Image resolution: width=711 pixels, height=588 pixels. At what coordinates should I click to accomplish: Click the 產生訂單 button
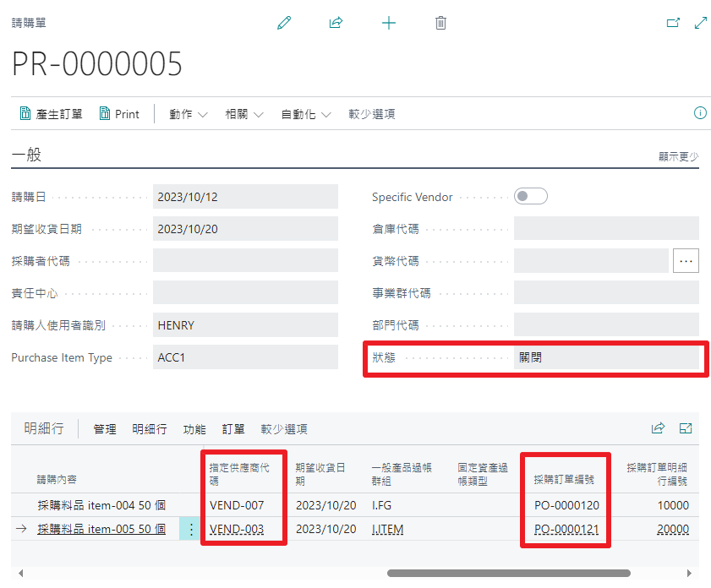51,114
